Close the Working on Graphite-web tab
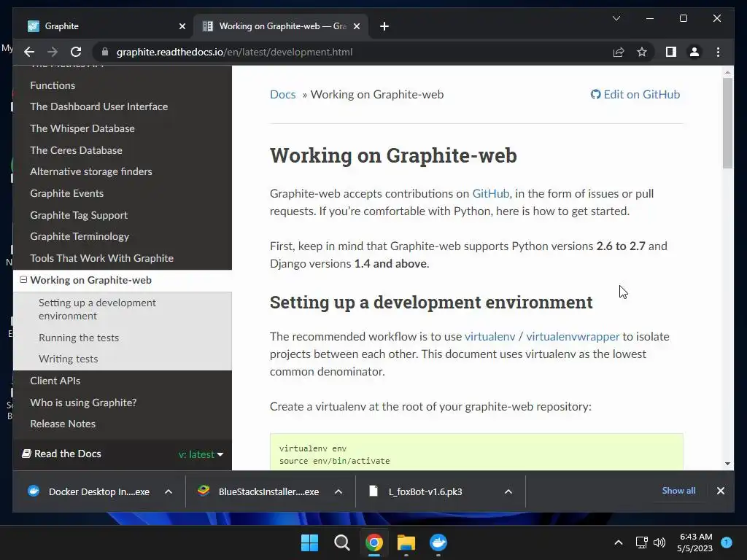Screen dimensions: 747x560 pyautogui.click(x=356, y=26)
